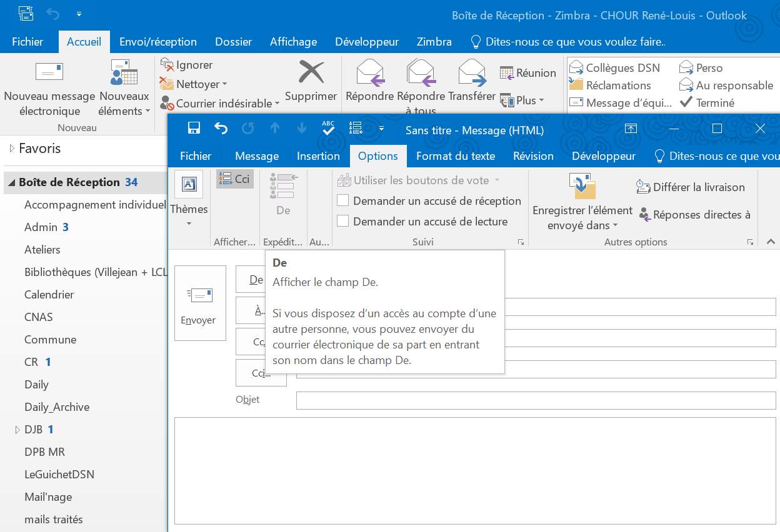Click the Répondre reply icon
The width and height of the screenshot is (780, 532).
[369, 72]
